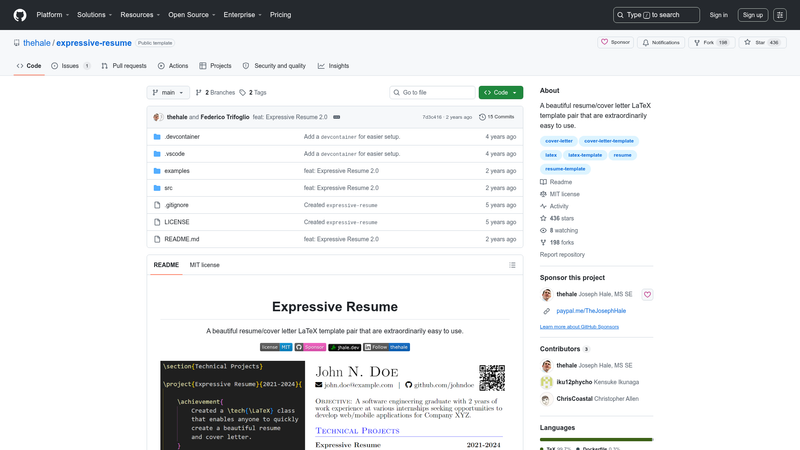Open the green Code dropdown button
This screenshot has width=800, height=450.
point(501,92)
